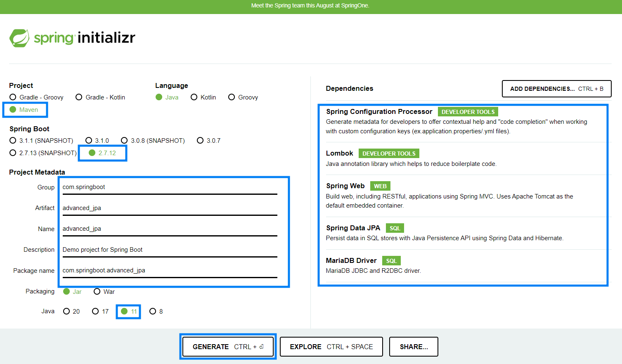Select Kotlin language option

203,97
